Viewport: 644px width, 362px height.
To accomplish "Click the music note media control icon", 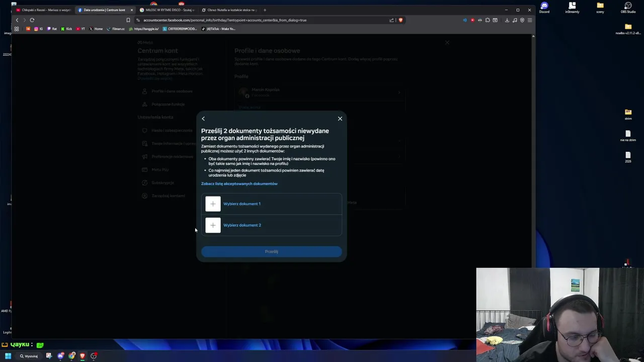I will click(x=515, y=20).
